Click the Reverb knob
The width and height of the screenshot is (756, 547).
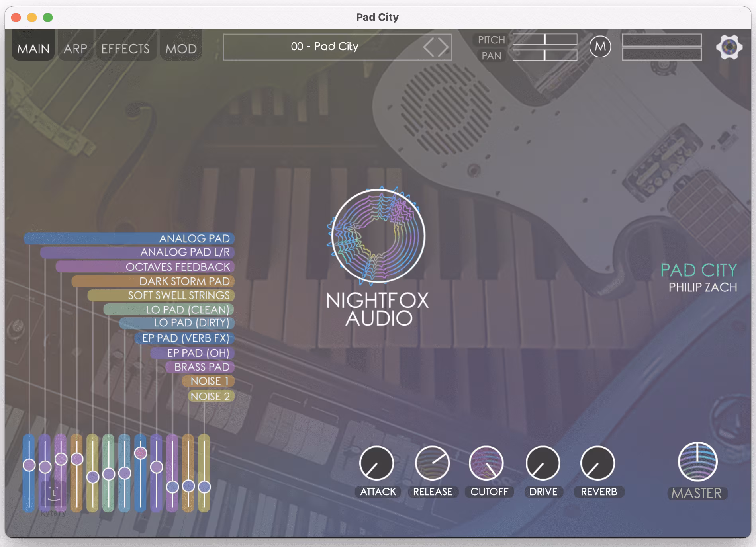pos(597,463)
